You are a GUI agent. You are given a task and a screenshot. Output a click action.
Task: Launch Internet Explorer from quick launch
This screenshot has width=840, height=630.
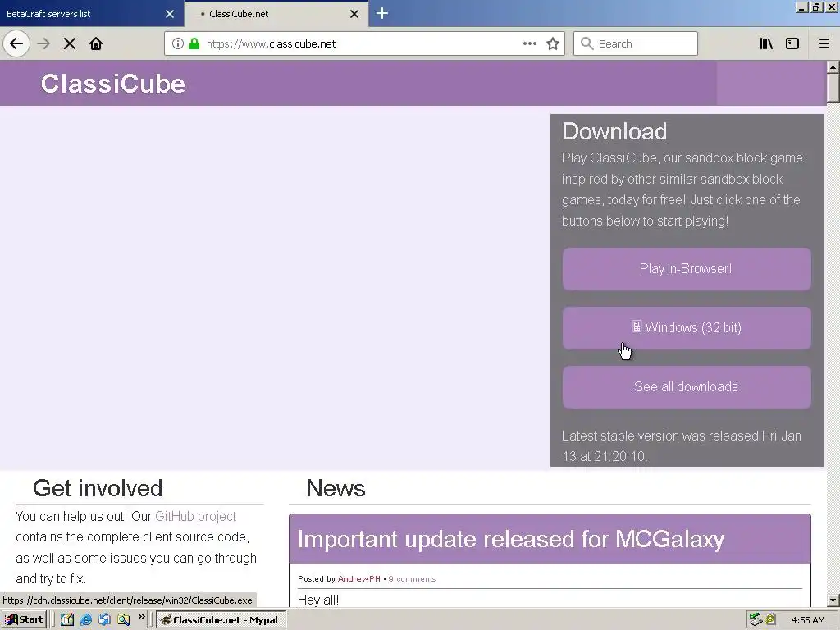(85, 620)
